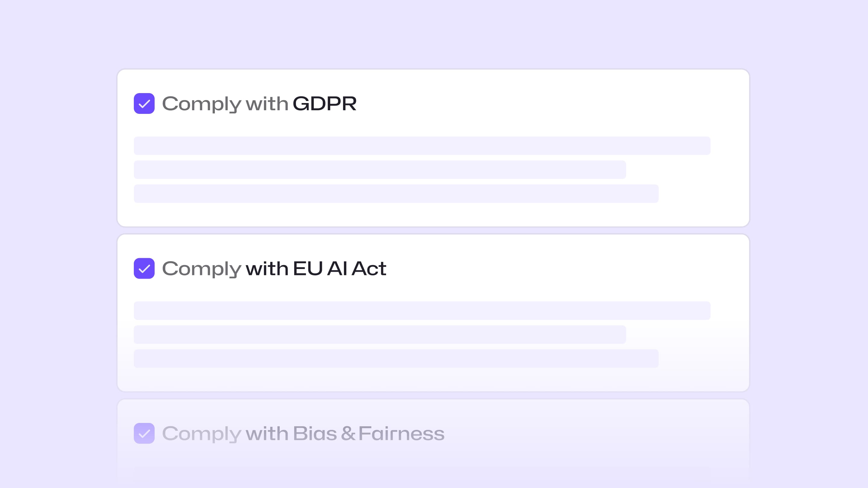Image resolution: width=868 pixels, height=488 pixels.
Task: Uncheck the Comply with GDPR checkbox
Action: click(x=144, y=103)
